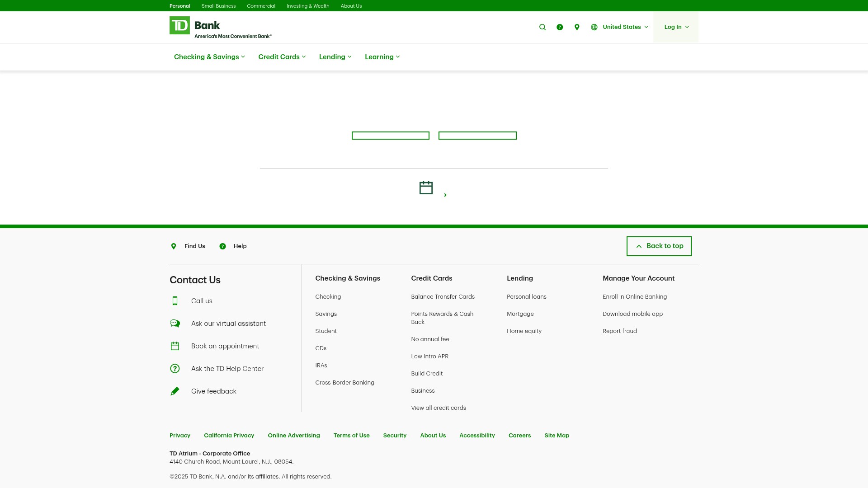The image size is (868, 488).
Task: Open the footer Mortgage link
Action: pos(520,314)
